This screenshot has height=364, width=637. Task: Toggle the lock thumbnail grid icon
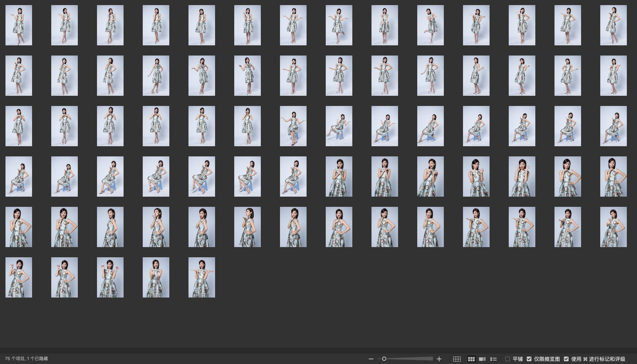tap(457, 359)
